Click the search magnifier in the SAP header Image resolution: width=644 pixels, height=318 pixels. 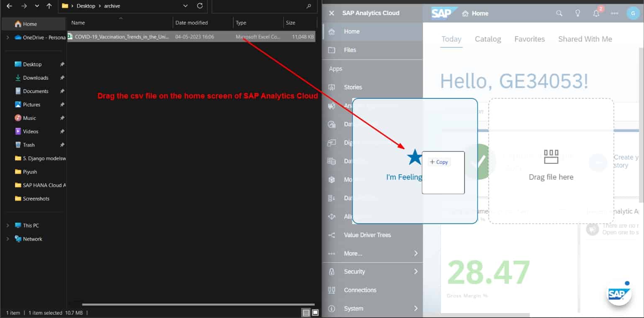(x=559, y=13)
